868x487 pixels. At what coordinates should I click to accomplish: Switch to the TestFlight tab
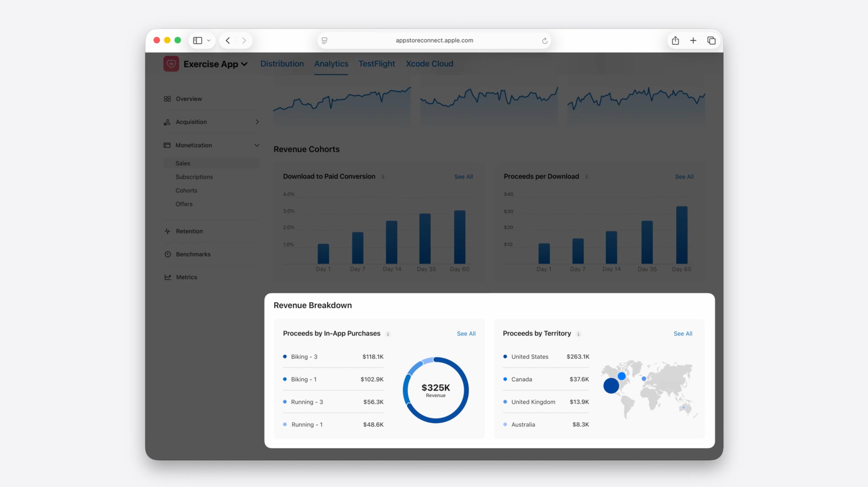377,64
